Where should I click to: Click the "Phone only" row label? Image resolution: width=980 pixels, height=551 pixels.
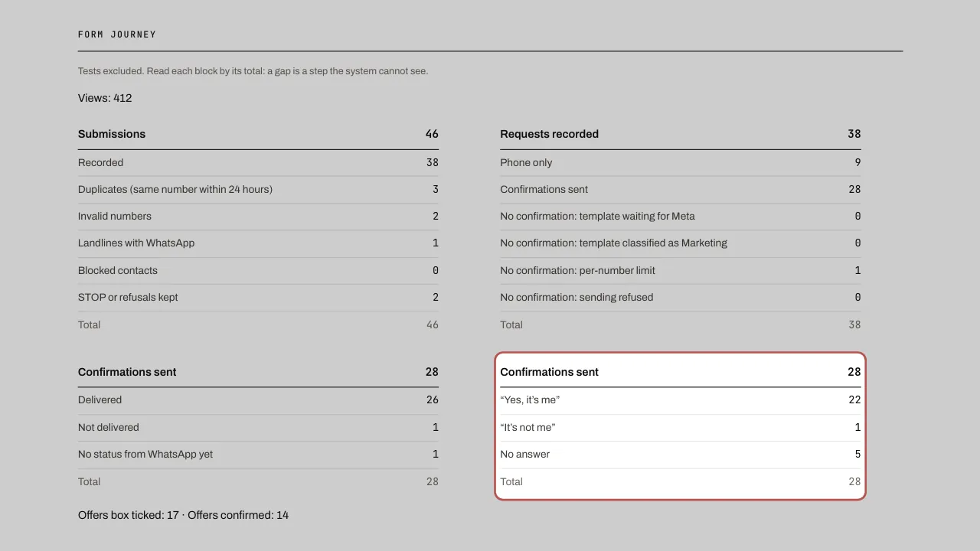526,162
